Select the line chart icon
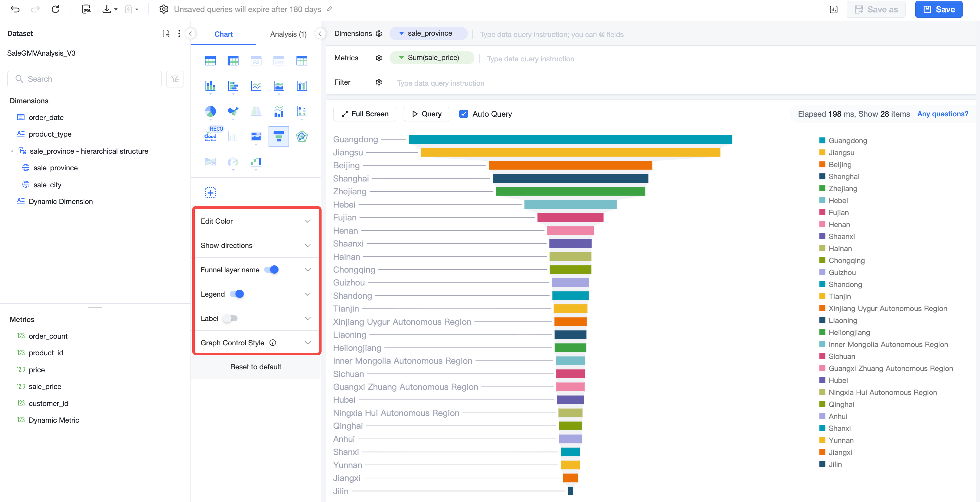 coord(256,86)
